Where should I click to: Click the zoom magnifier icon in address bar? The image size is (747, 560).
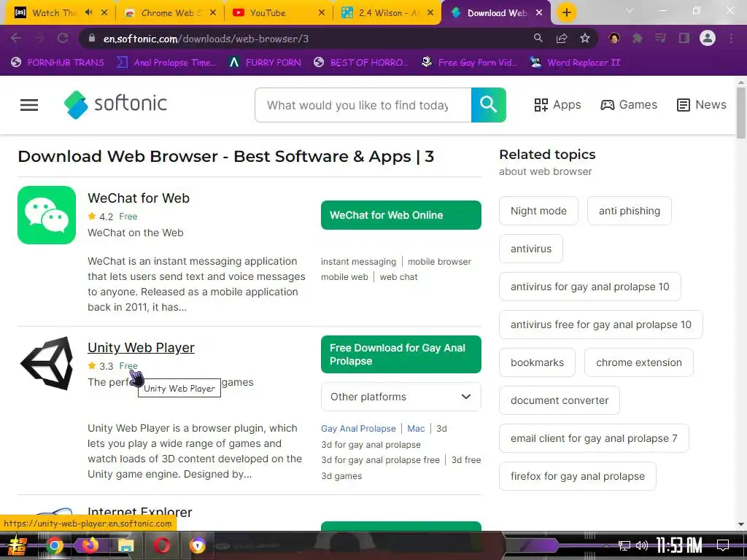coord(538,38)
